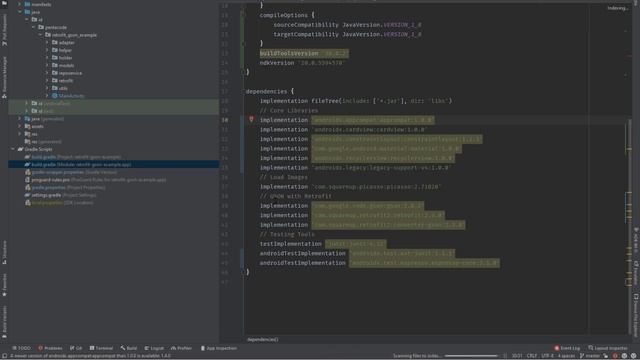Click the project build.gradle file icon
The width and height of the screenshot is (640, 360).
click(x=27, y=157)
